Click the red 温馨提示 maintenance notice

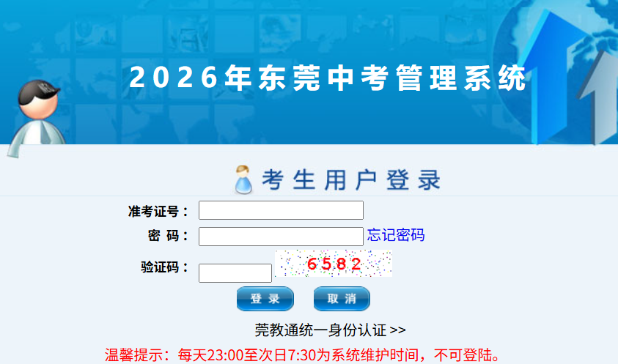coord(303,355)
